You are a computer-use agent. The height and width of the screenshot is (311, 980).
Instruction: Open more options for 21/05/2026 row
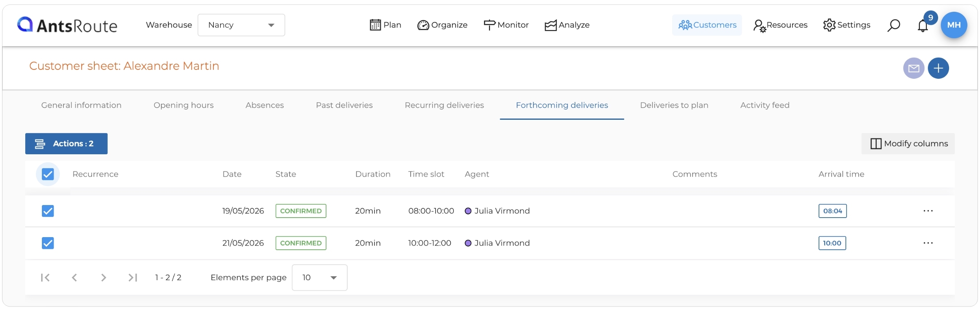(928, 243)
